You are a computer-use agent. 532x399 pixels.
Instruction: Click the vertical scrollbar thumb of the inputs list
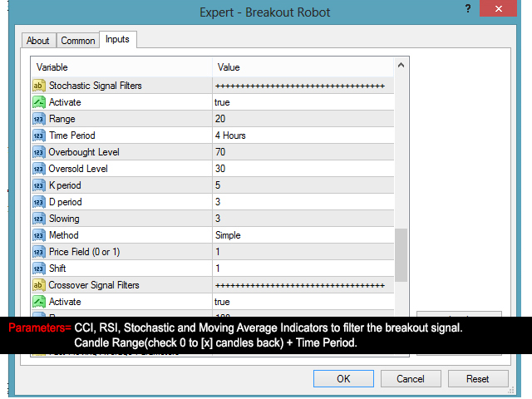pyautogui.click(x=401, y=255)
